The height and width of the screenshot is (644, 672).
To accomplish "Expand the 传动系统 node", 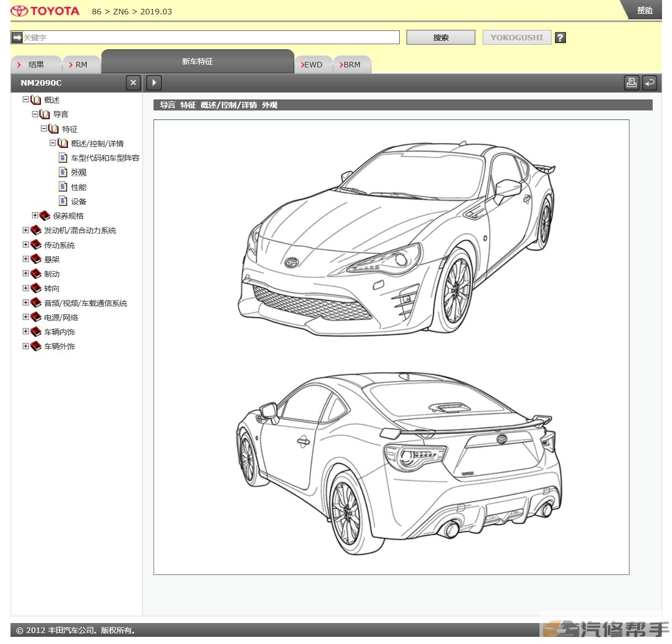I will (x=25, y=244).
